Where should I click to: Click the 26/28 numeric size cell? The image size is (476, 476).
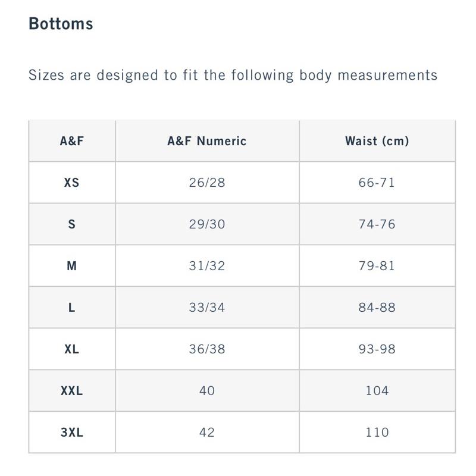coord(207,183)
